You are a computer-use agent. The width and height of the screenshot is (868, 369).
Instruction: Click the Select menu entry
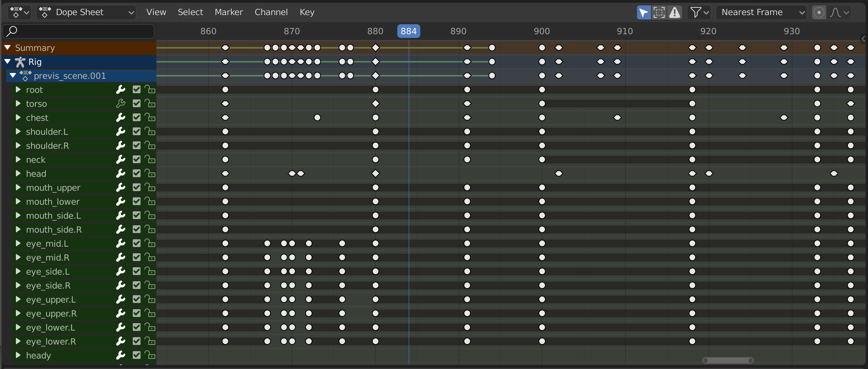(x=190, y=12)
